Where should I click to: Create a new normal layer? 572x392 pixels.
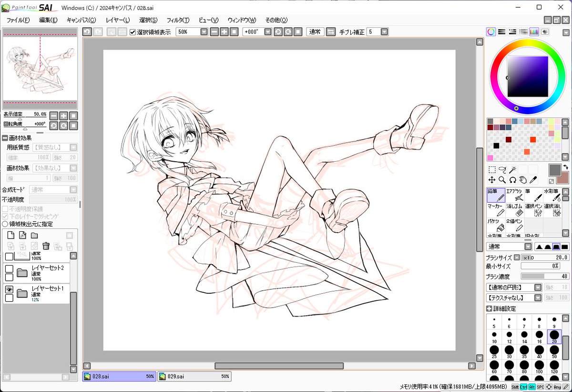[10, 235]
